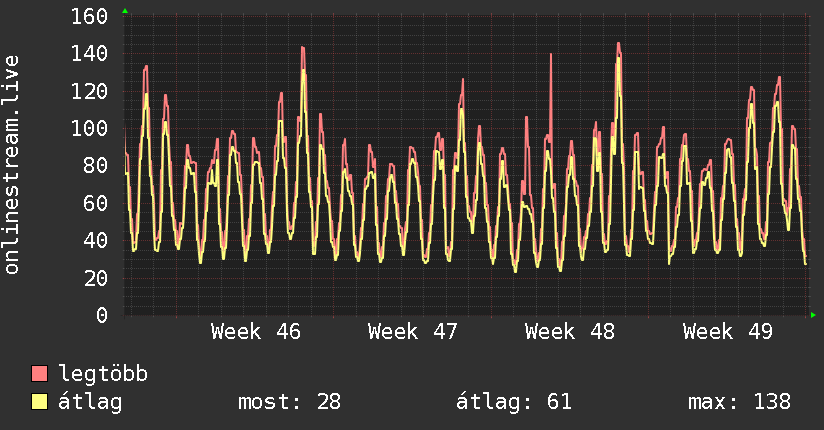Click the Week 49 axis label
The height and width of the screenshot is (430, 824).
pyautogui.click(x=728, y=332)
